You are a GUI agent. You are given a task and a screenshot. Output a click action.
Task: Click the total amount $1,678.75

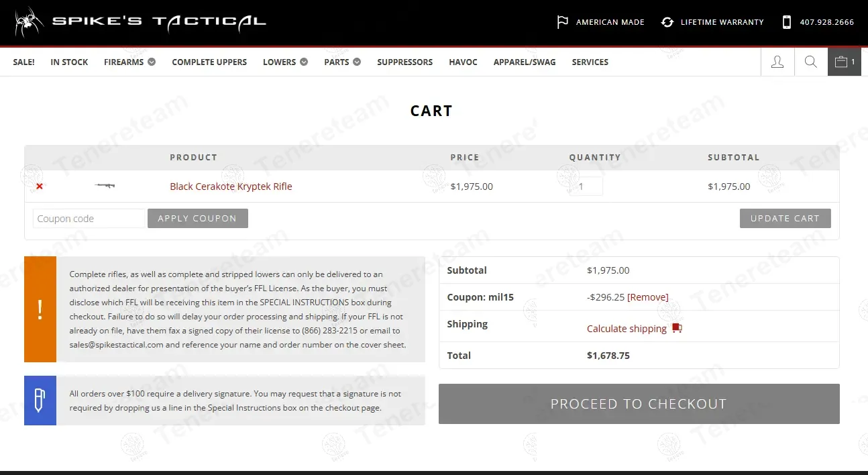click(x=608, y=356)
